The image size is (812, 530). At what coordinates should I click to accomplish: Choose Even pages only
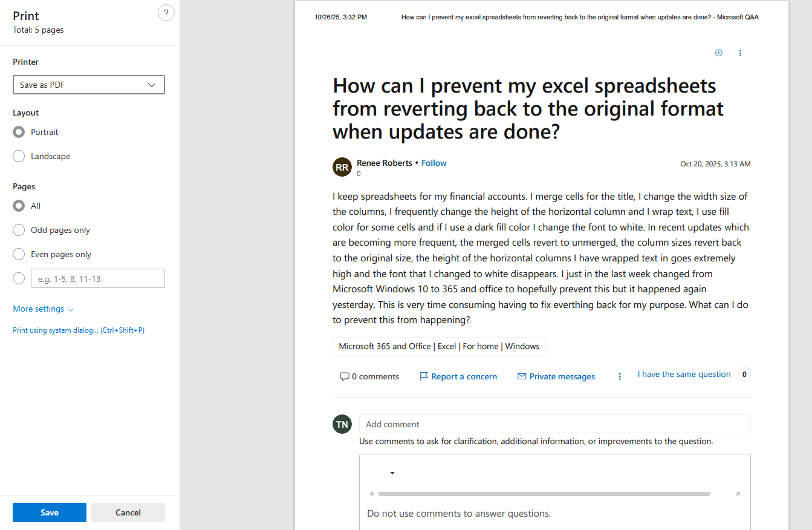(19, 254)
